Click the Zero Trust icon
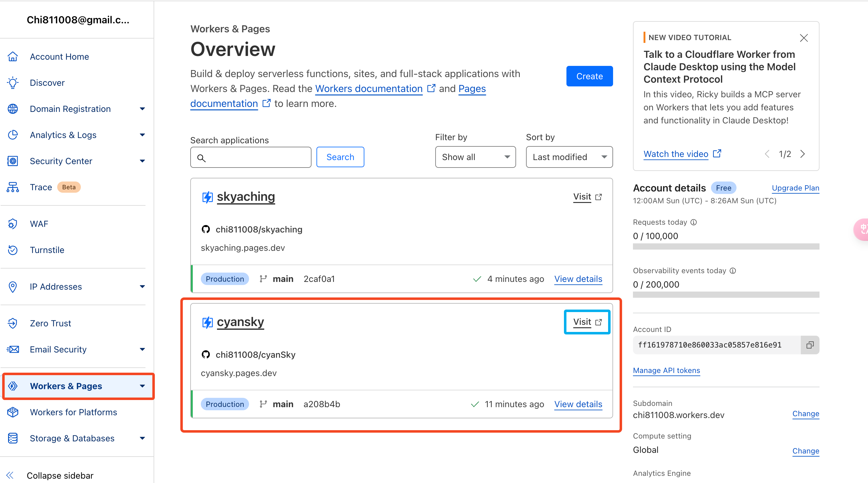This screenshot has width=868, height=483. pyautogui.click(x=13, y=323)
